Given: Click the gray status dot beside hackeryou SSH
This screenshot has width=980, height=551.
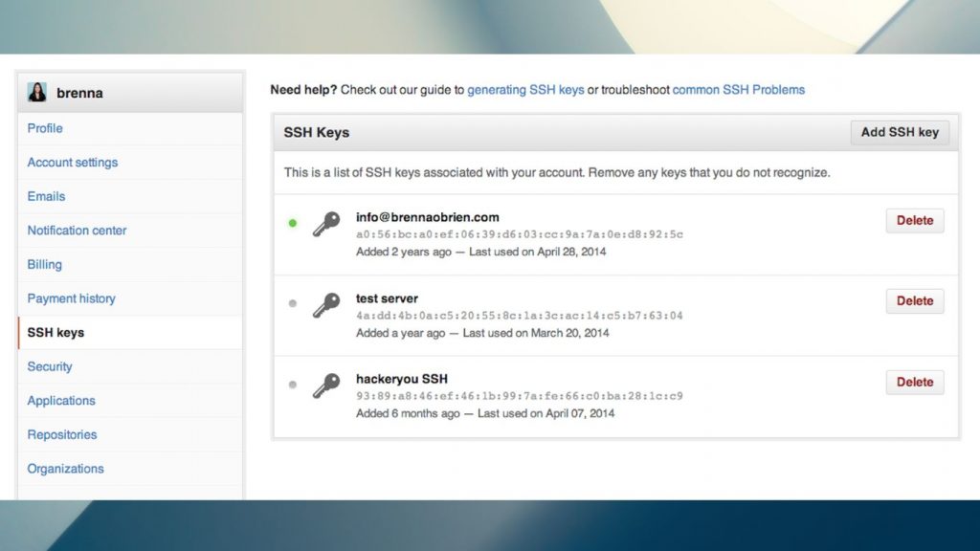Looking at the screenshot, I should [x=293, y=384].
